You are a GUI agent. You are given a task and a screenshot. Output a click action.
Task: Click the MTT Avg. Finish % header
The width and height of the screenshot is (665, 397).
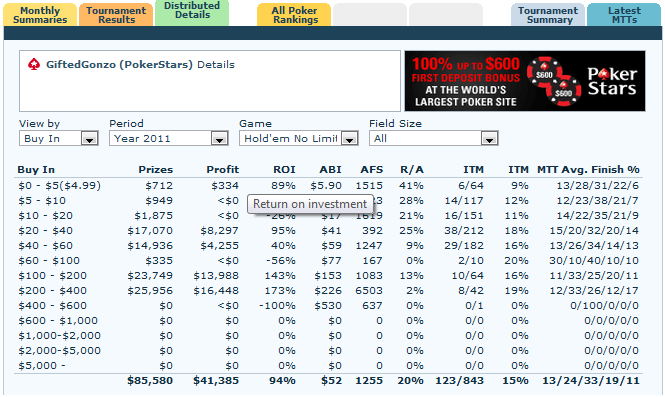click(588, 170)
